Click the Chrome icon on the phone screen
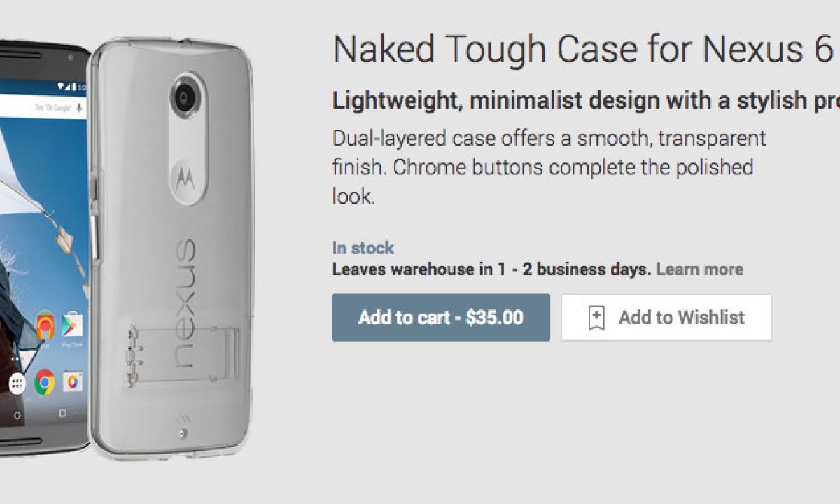The image size is (840, 504). pos(45,381)
